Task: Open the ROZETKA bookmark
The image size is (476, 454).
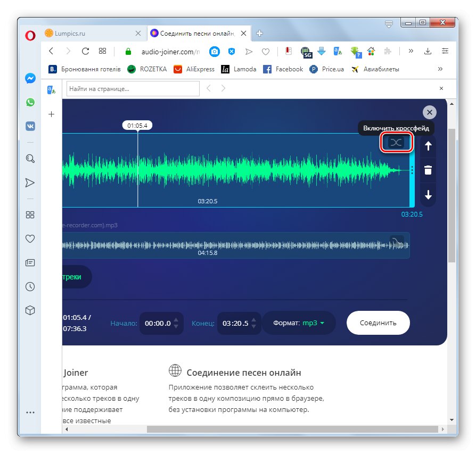Action: [147, 69]
